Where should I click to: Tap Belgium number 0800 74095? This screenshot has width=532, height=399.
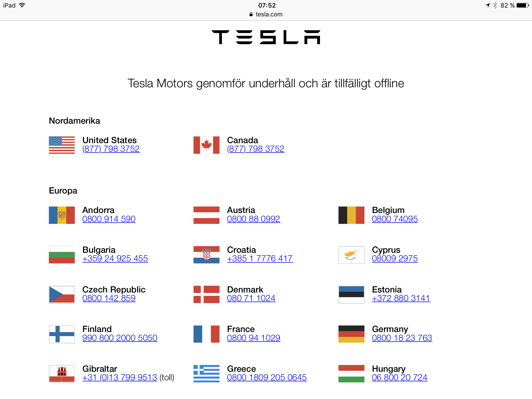click(x=395, y=219)
